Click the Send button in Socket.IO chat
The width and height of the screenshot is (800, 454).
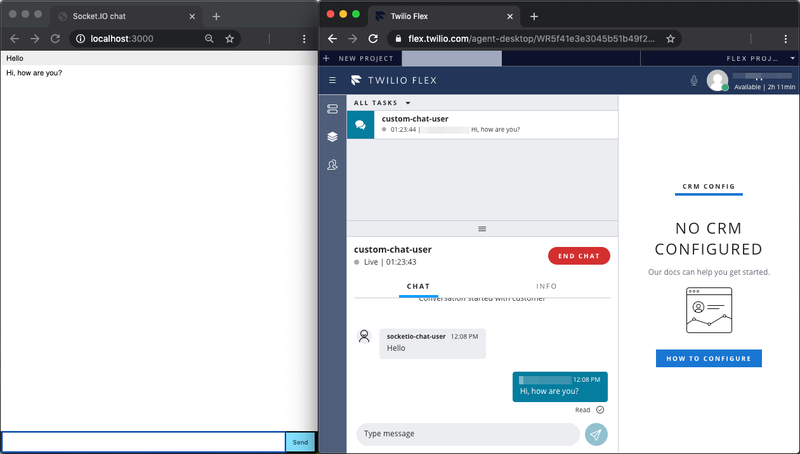tap(300, 442)
